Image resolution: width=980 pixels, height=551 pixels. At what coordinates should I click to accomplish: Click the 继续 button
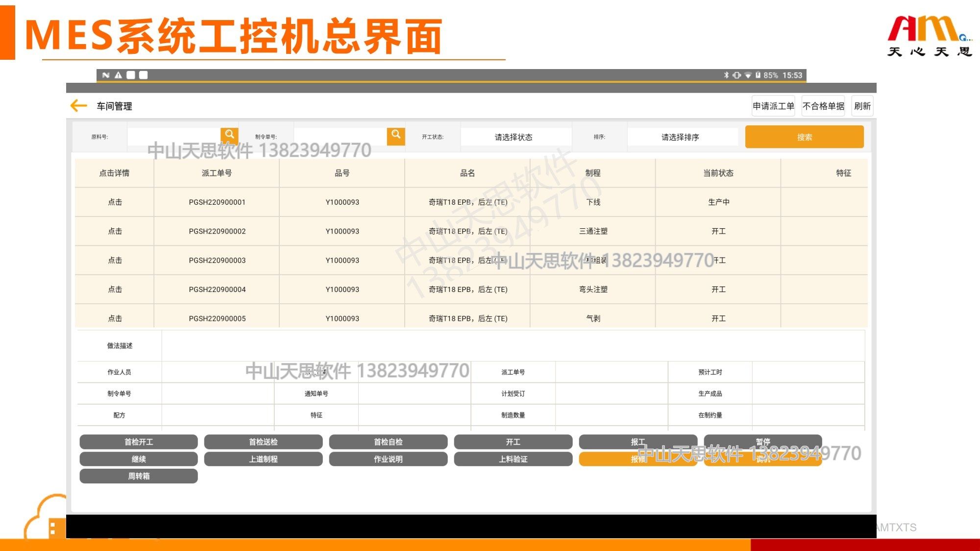[x=139, y=459]
